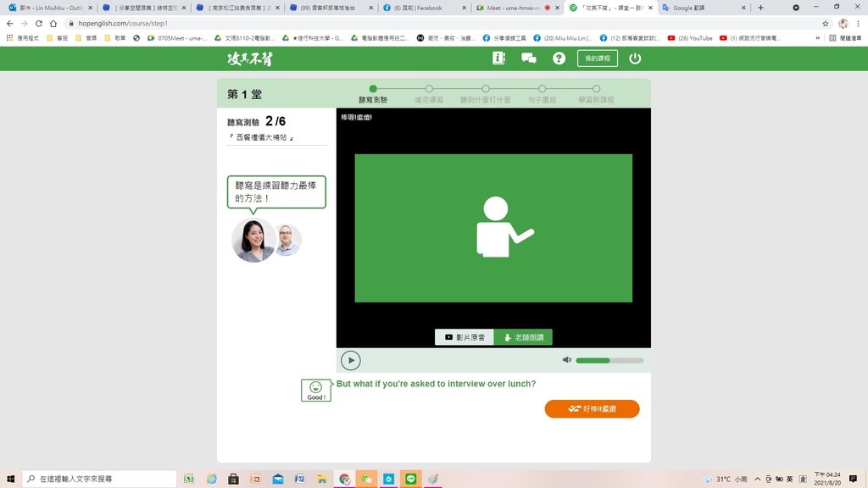Open 我的課程 button in green header

click(x=598, y=58)
